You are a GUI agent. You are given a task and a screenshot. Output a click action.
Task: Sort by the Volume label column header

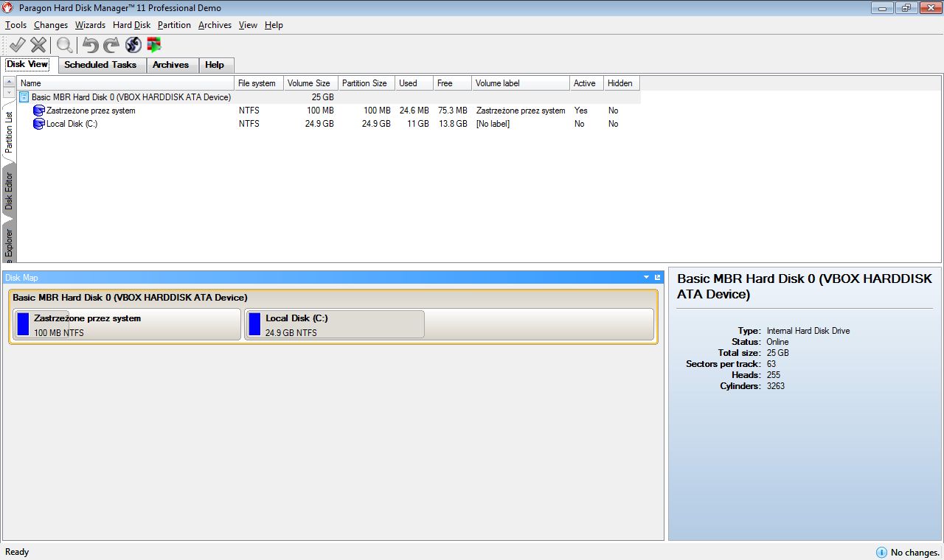click(521, 83)
